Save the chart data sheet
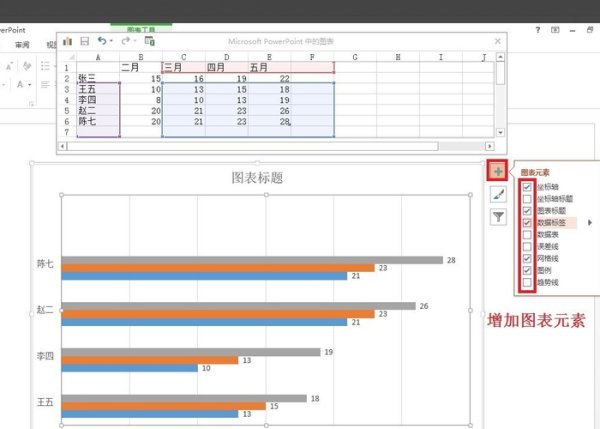This screenshot has width=600, height=429. click(x=85, y=41)
